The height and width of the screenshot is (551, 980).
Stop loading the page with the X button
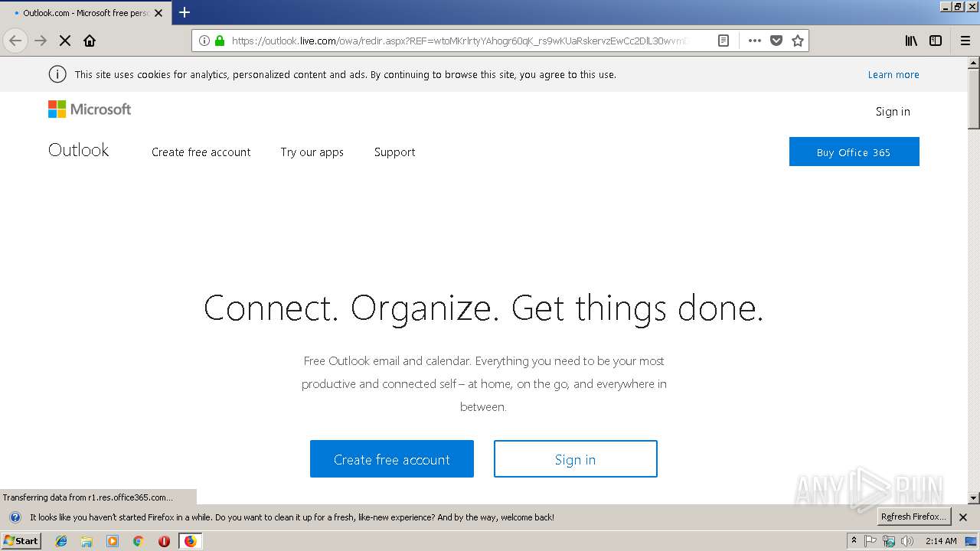click(x=65, y=41)
